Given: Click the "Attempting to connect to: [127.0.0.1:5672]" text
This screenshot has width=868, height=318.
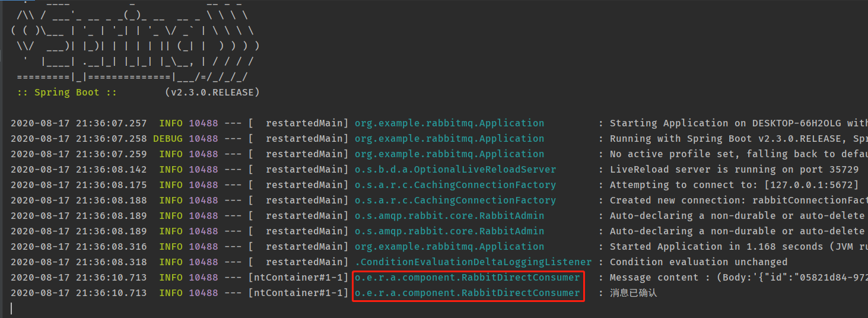Looking at the screenshot, I should (x=735, y=185).
